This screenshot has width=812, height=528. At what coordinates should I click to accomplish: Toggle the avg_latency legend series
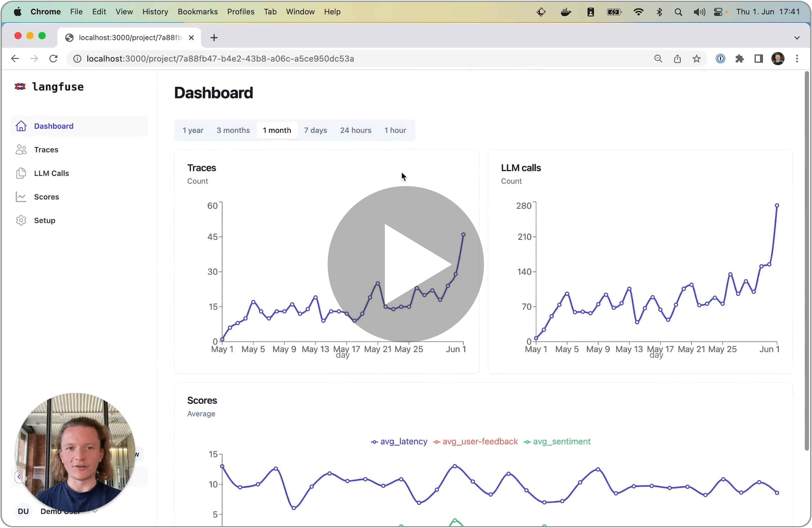[x=399, y=442]
